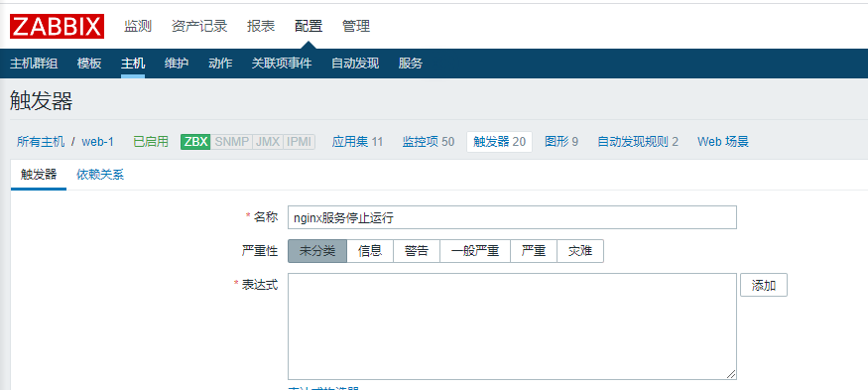Go to 动作 submenu
The image size is (868, 390).
click(220, 64)
